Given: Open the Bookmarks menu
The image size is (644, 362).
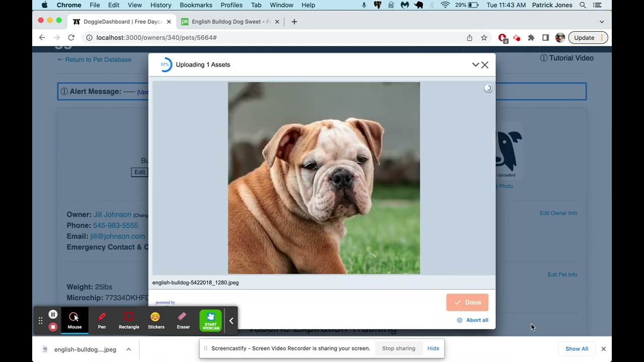Looking at the screenshot, I should 196,5.
